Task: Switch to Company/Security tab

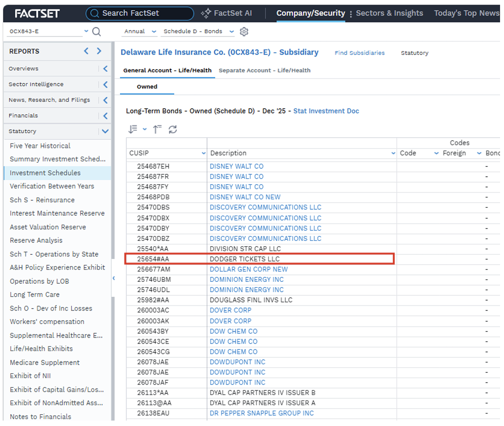Action: point(310,13)
